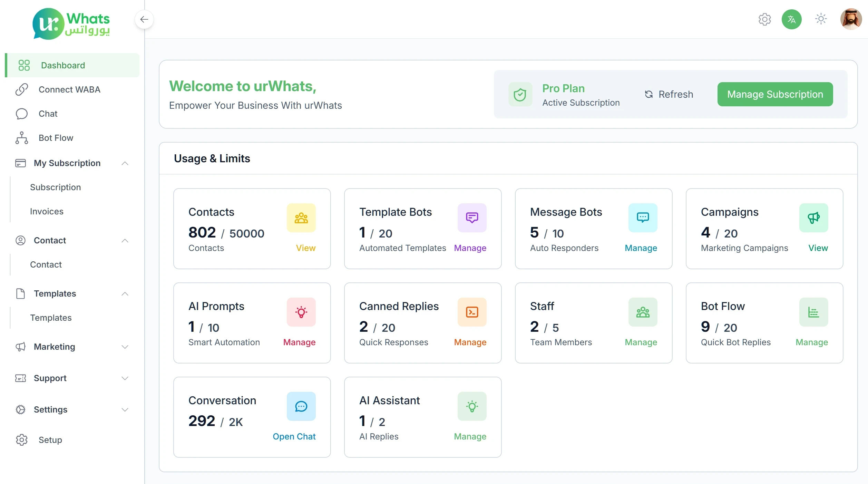View the Marketing Campaigns usage
This screenshot has width=868, height=484.
818,248
